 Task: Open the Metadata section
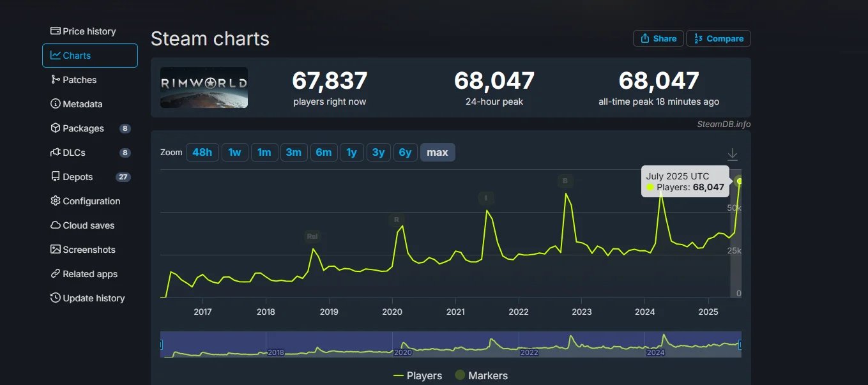tap(76, 104)
